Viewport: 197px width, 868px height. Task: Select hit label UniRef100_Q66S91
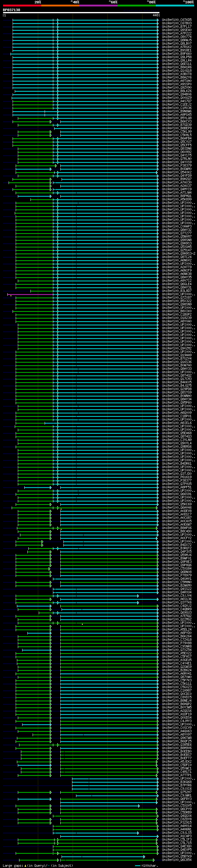click(177, 494)
